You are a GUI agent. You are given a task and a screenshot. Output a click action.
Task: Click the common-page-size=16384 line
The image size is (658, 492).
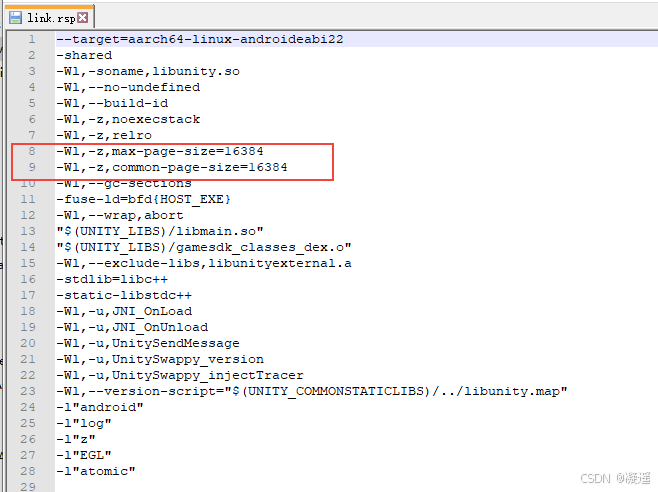coord(172,167)
